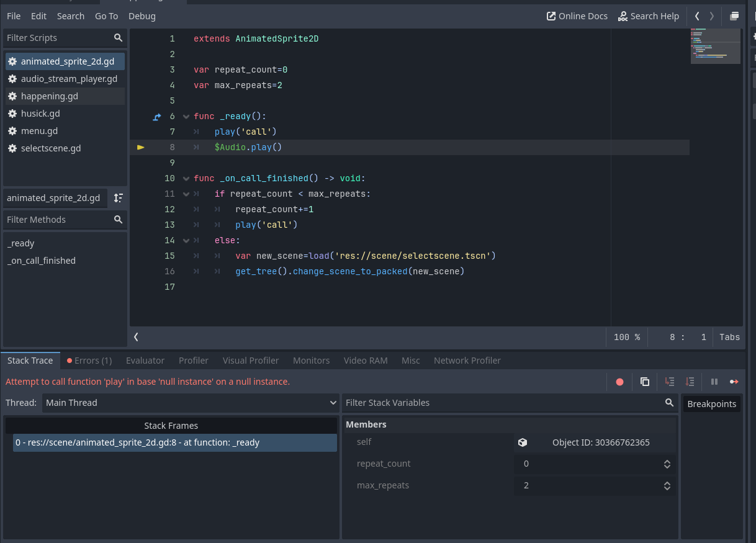Open Online Docs link
This screenshot has width=756, height=543.
[577, 16]
